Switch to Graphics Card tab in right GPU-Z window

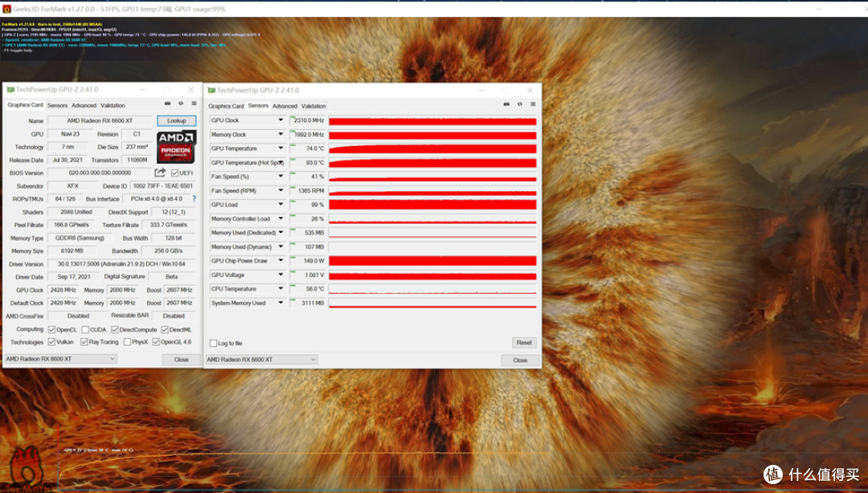tap(226, 106)
